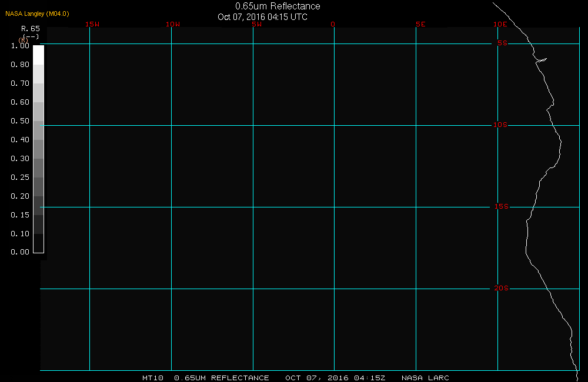
Task: Click the '1.00' colorbar value
Action: pyautogui.click(x=20, y=46)
